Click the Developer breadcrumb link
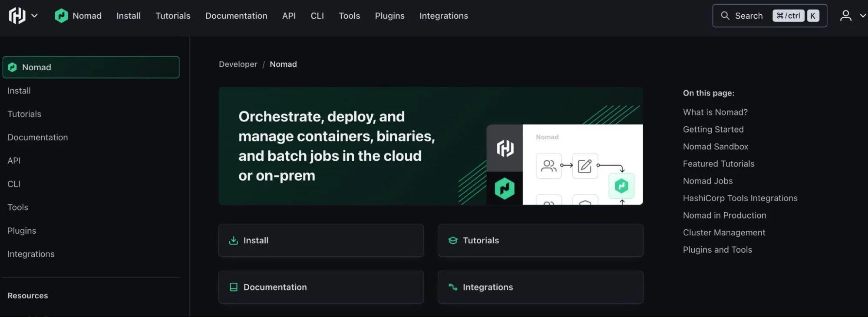This screenshot has height=317, width=868. tap(238, 64)
